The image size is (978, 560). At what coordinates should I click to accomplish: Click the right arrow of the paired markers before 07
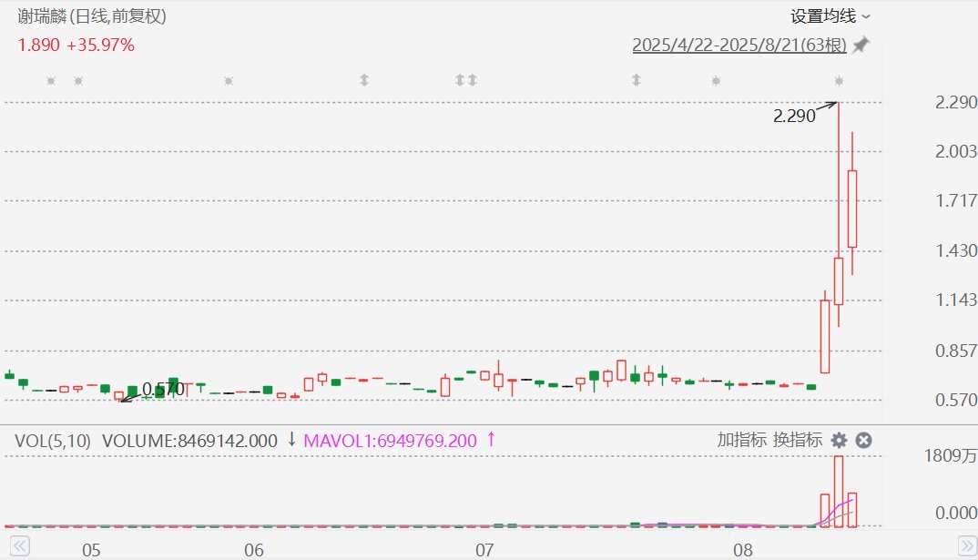473,80
